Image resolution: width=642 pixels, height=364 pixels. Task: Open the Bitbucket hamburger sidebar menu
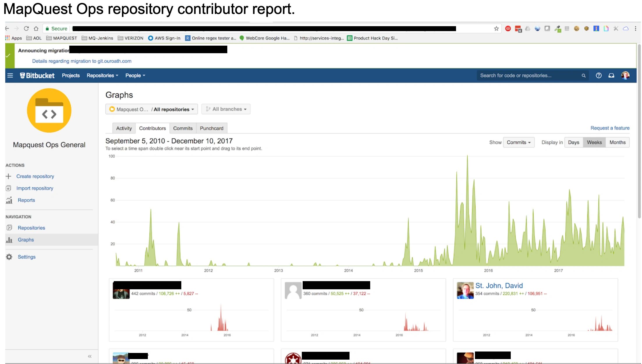(10, 76)
